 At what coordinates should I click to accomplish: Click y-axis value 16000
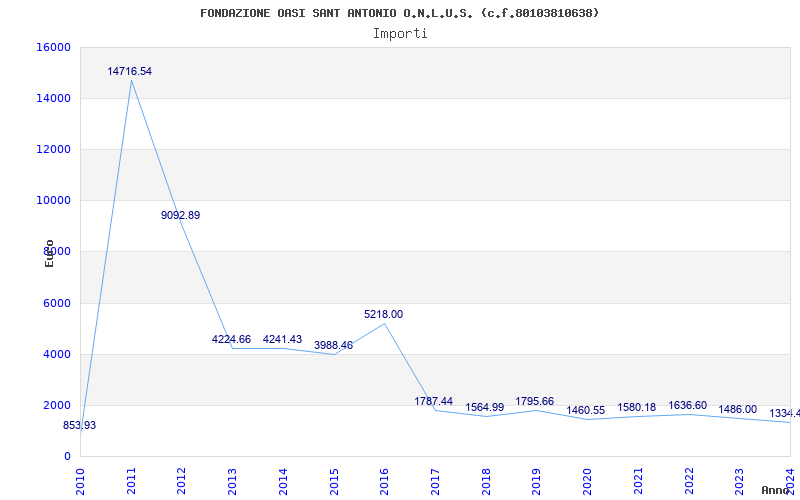tap(53, 47)
